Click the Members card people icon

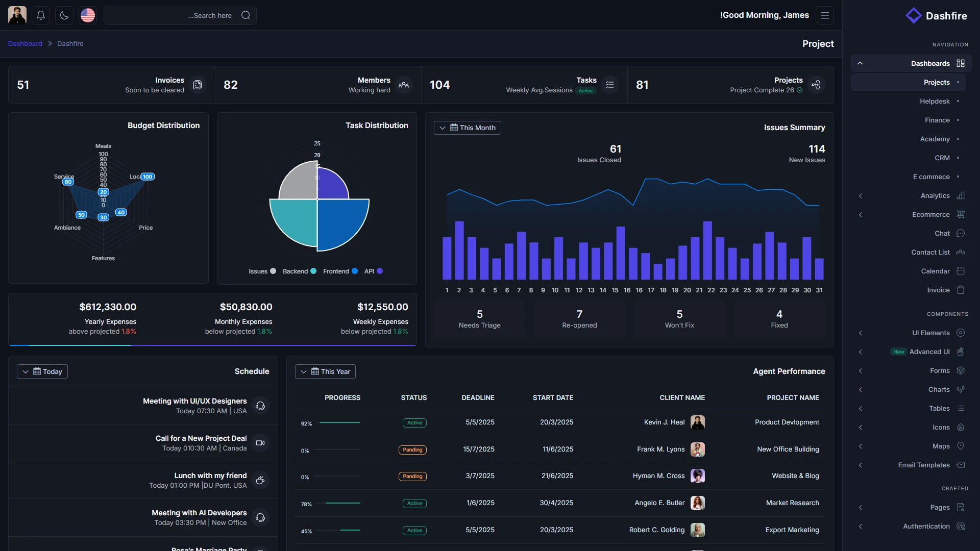[x=404, y=85]
